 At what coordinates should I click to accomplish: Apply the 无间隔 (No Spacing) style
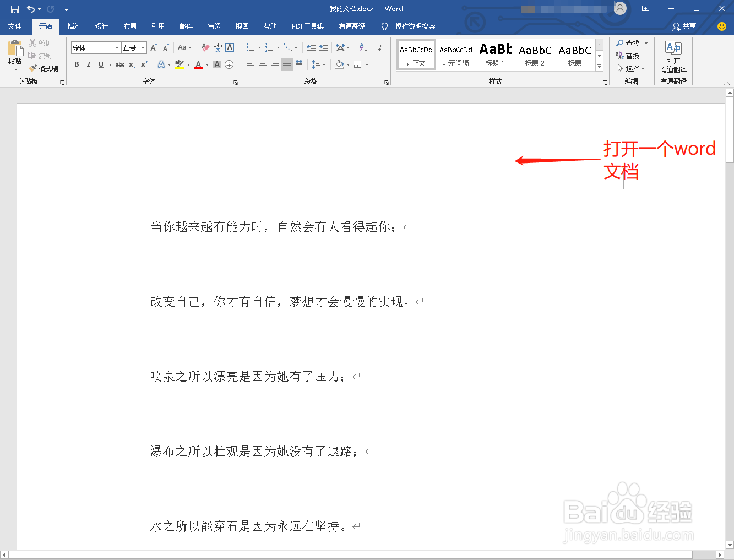coord(456,55)
